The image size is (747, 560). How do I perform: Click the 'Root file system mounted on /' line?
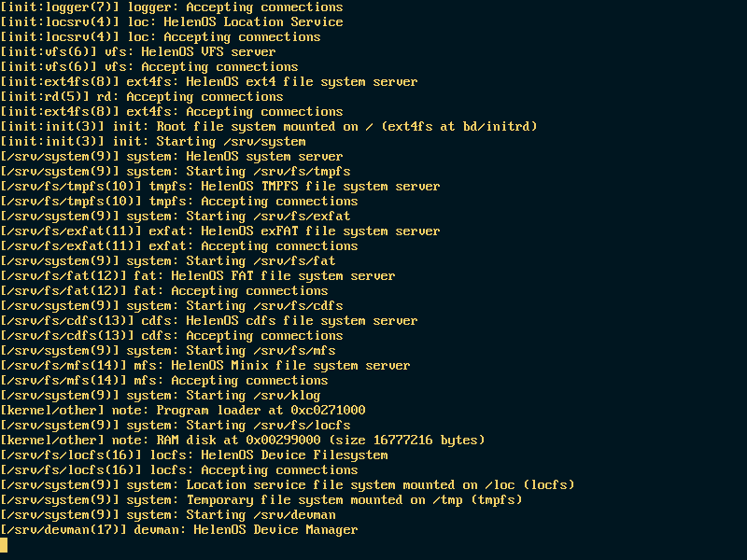point(269,127)
